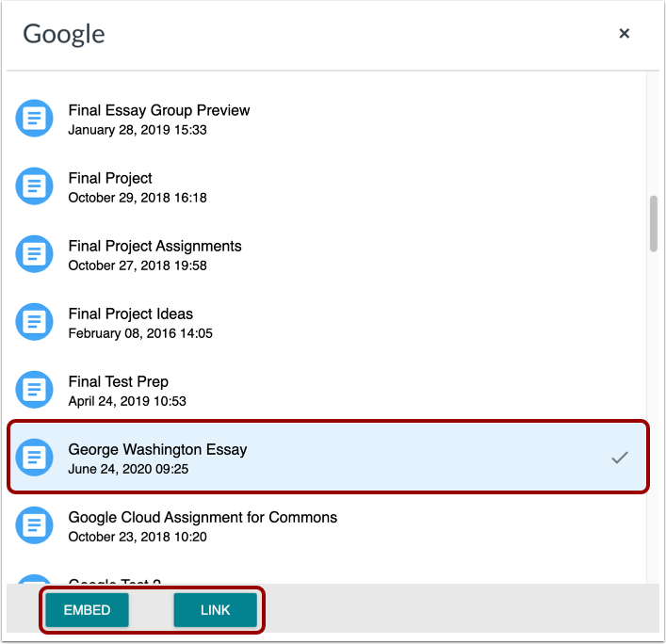Embed the selected Google document

[x=87, y=610]
